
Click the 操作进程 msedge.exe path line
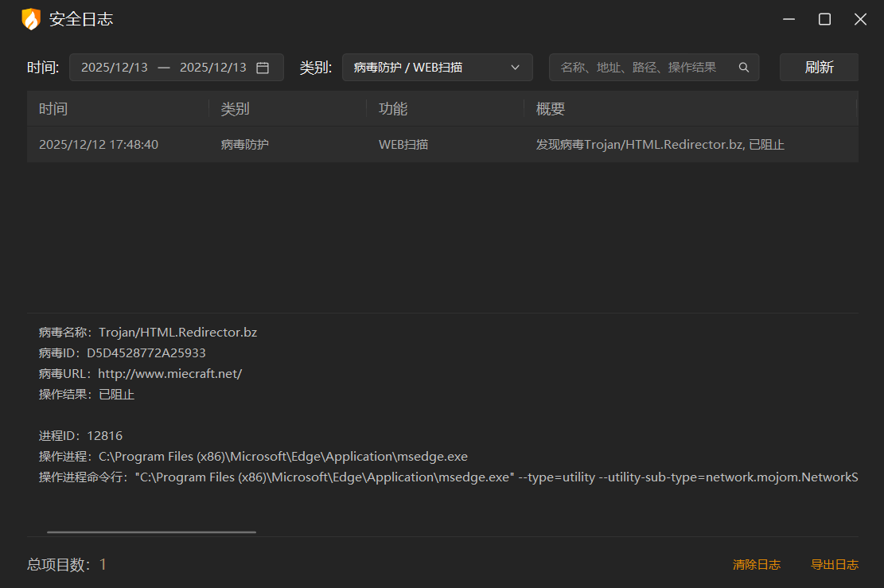(253, 457)
